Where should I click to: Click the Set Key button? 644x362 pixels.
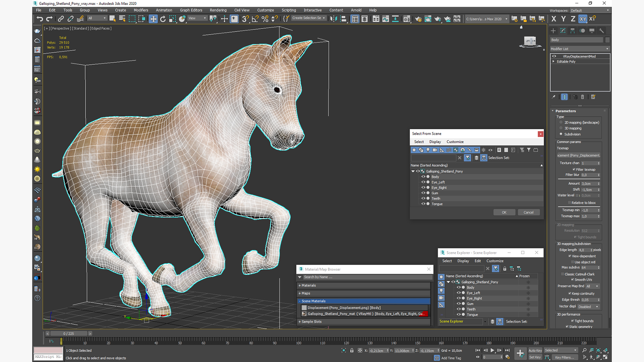535,357
